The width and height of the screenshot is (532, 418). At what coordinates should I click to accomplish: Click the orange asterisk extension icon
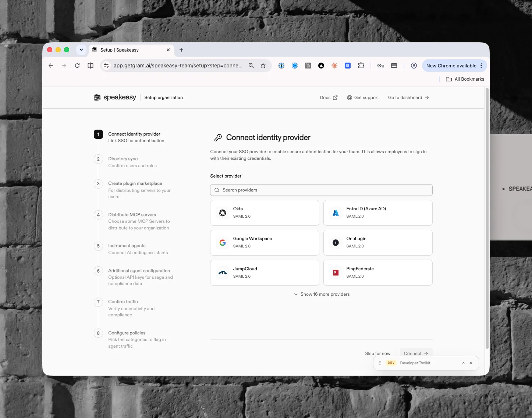coord(334,66)
